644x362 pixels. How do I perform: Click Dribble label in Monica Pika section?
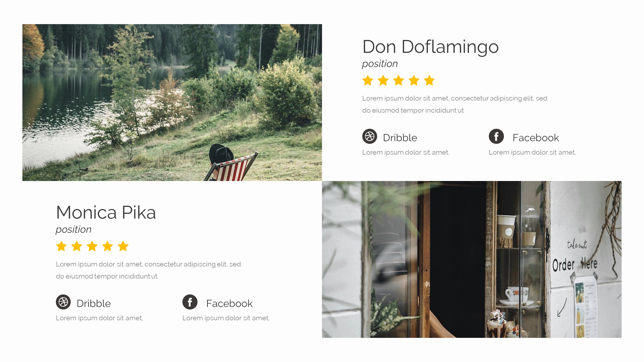pos(94,303)
